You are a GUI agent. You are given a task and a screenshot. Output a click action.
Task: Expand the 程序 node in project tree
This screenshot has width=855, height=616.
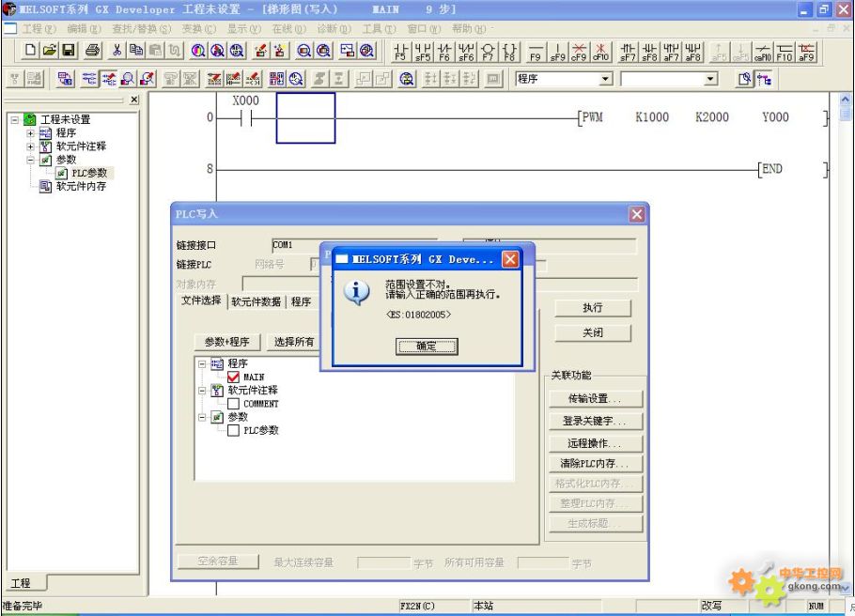[x=30, y=133]
